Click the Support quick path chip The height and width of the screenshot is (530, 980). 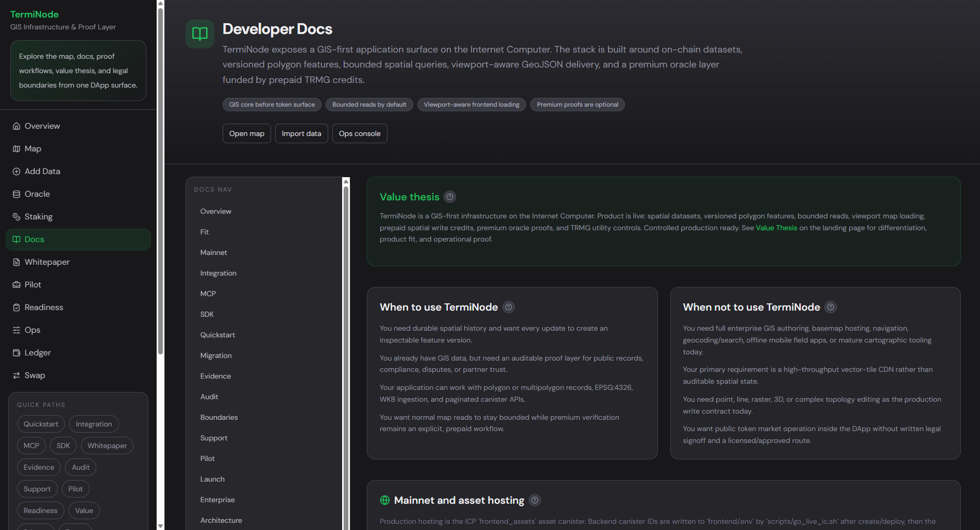37,489
